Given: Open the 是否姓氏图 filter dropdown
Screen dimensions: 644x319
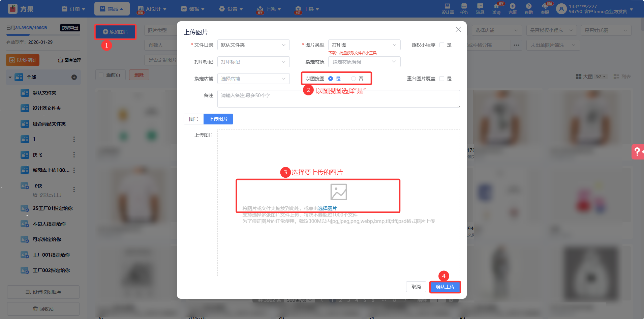Looking at the screenshot, I should click(x=606, y=30).
